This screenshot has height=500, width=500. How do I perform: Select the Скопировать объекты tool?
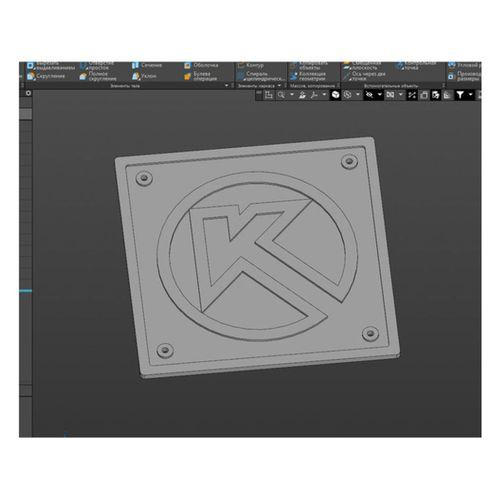309,65
